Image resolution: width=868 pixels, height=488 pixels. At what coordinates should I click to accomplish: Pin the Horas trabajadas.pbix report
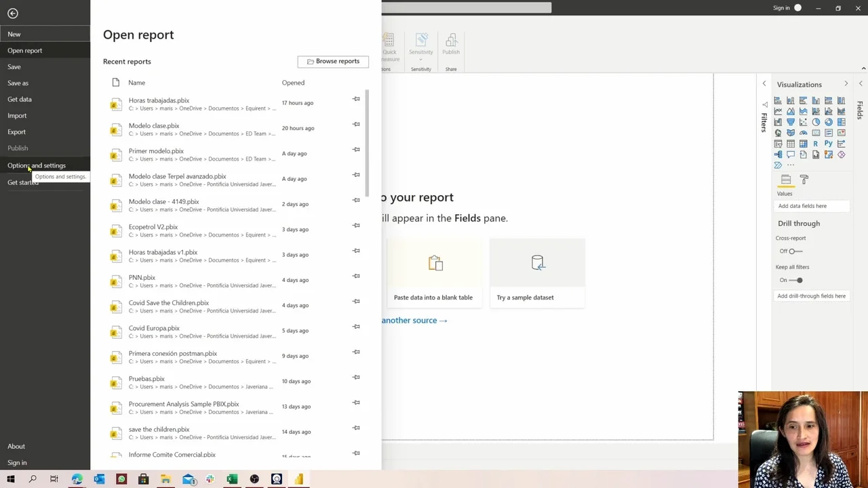point(356,99)
